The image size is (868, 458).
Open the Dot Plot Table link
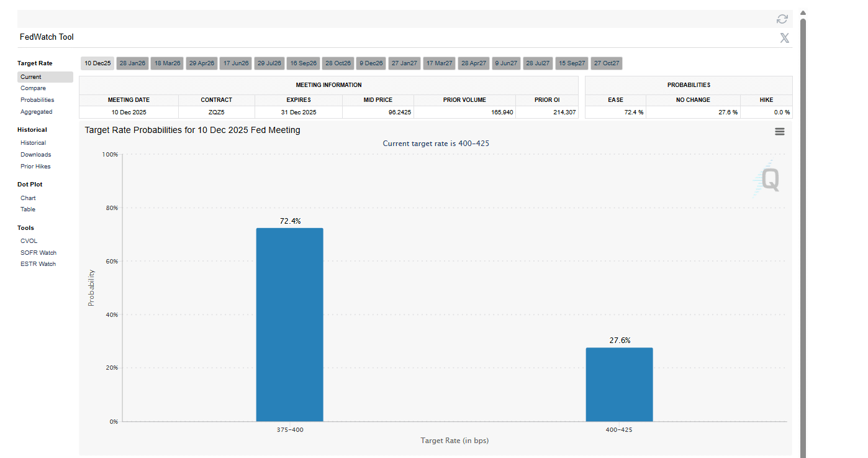pos(28,209)
